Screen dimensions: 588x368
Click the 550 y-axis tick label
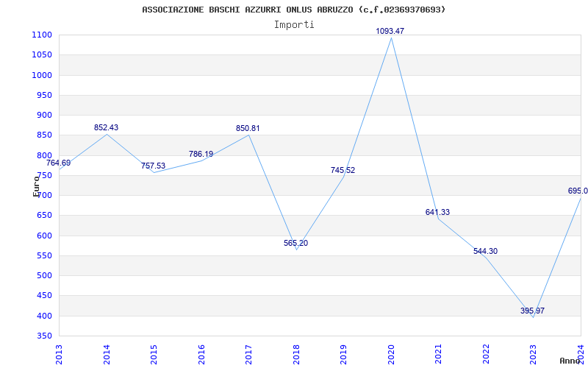pyautogui.click(x=45, y=255)
